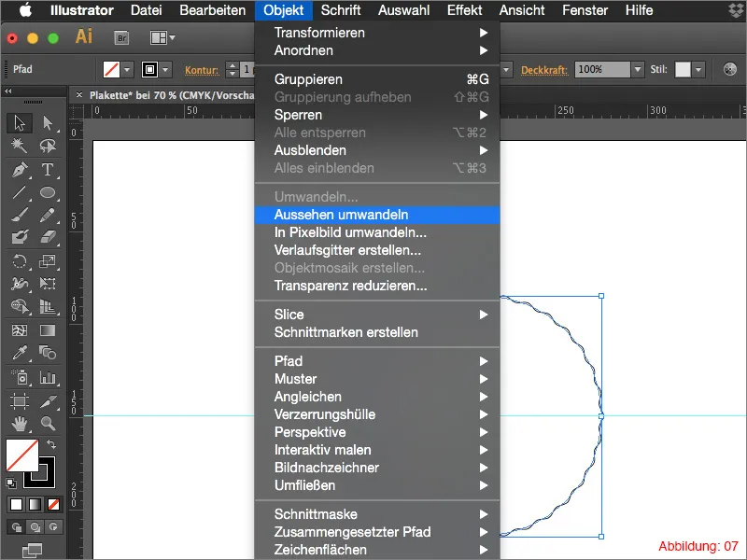Select the Width tool
This screenshot has width=747, height=560.
point(20,284)
